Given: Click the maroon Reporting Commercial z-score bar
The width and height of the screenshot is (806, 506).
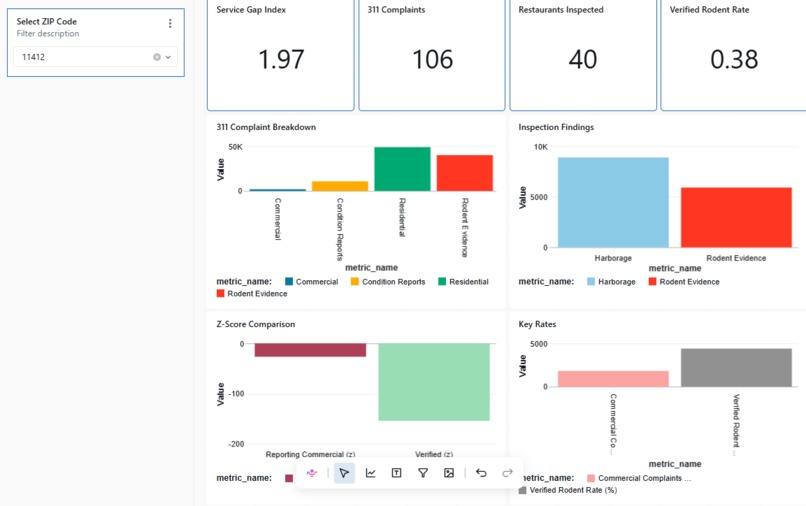Looking at the screenshot, I should click(x=310, y=350).
